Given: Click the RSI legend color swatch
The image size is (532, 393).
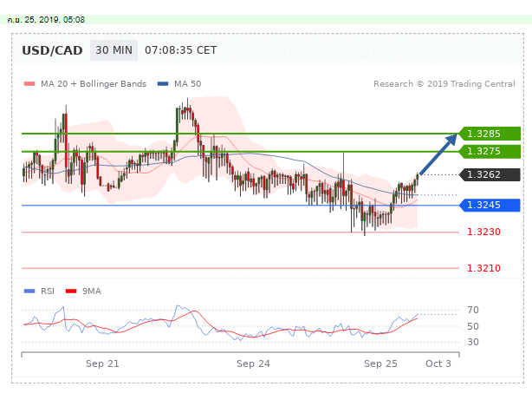Looking at the screenshot, I should click(x=29, y=291).
